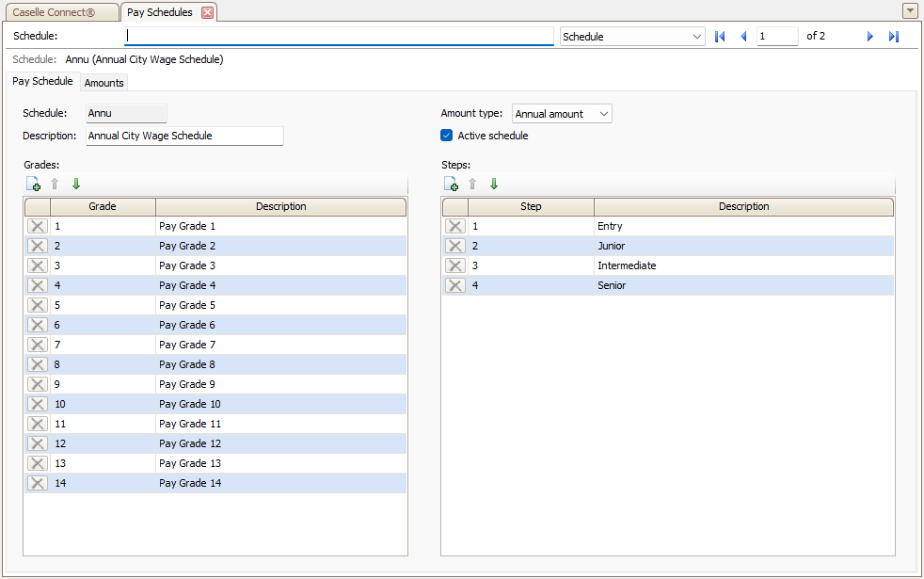Delete Pay Grade 12 row

tap(37, 443)
